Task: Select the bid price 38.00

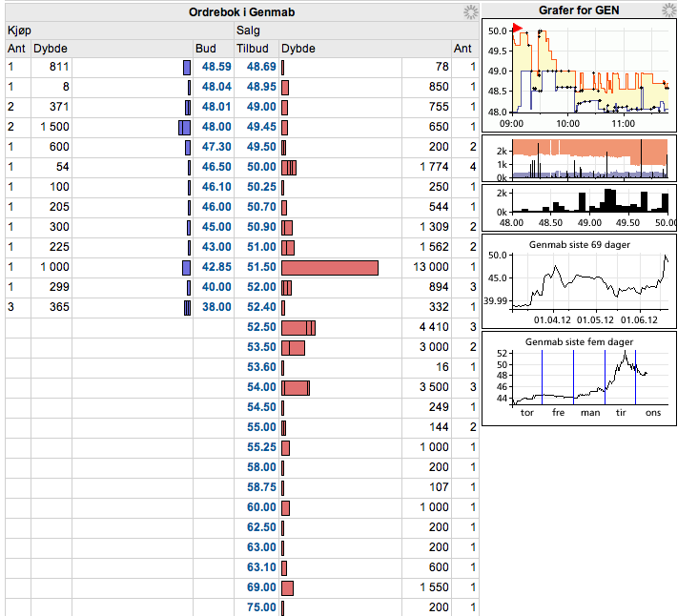Action: (x=216, y=307)
